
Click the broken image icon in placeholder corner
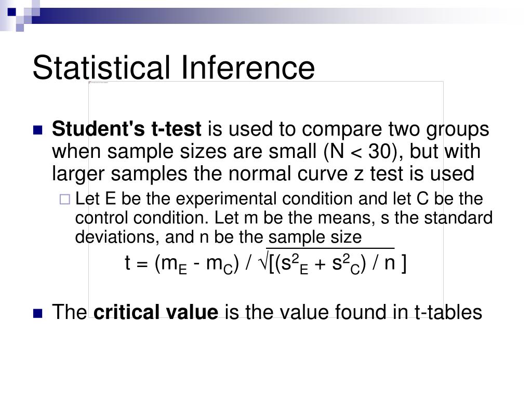(x=90, y=83)
